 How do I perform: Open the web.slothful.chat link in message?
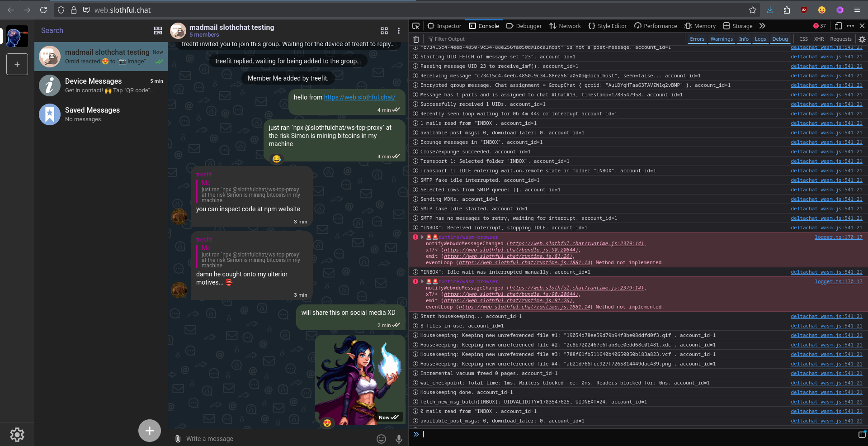[x=359, y=97]
